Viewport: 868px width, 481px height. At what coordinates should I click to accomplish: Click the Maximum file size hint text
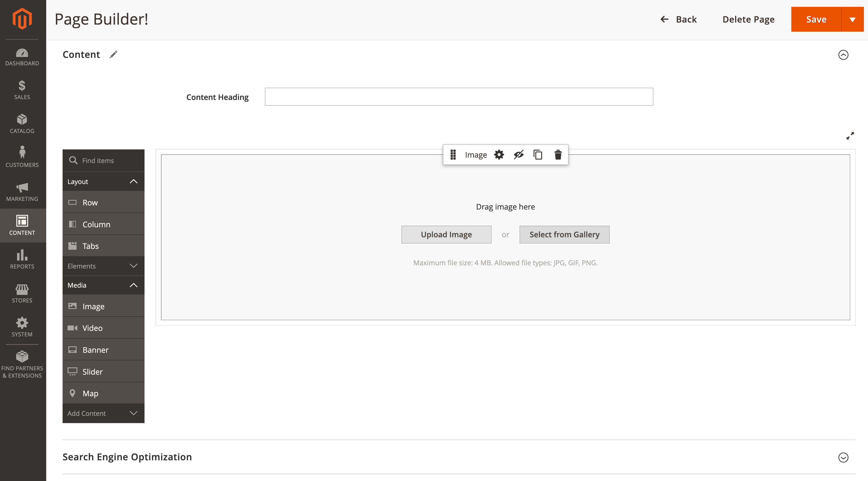(505, 263)
